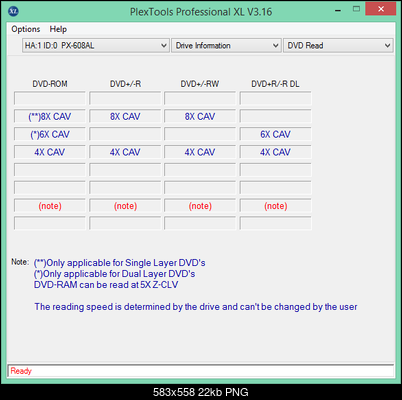Screen dimensions: 402x400
Task: Click the DVD+R/-R DL column header
Action: 275,84
